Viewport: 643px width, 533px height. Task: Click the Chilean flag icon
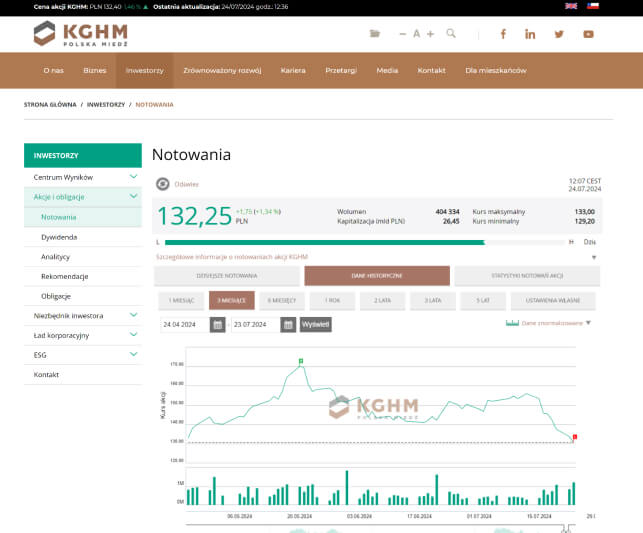pyautogui.click(x=593, y=6)
